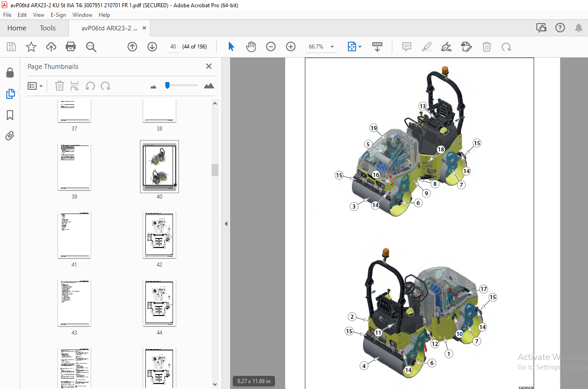The image size is (588, 389).
Task: Open the Edit menu
Action: click(x=22, y=15)
